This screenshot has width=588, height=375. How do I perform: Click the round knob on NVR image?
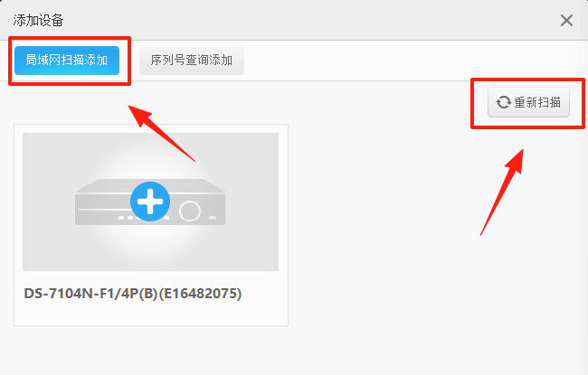[x=190, y=211]
